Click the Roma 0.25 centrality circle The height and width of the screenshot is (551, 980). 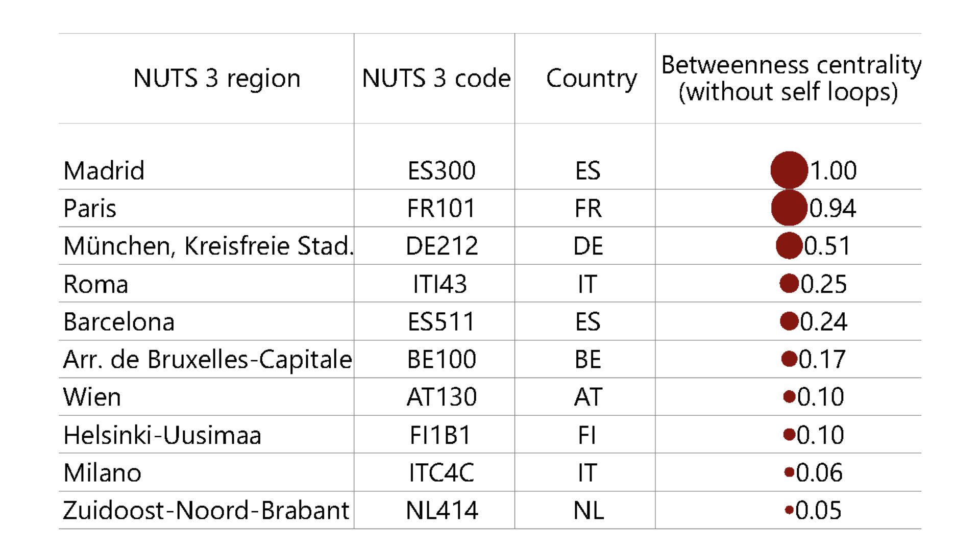coord(789,283)
